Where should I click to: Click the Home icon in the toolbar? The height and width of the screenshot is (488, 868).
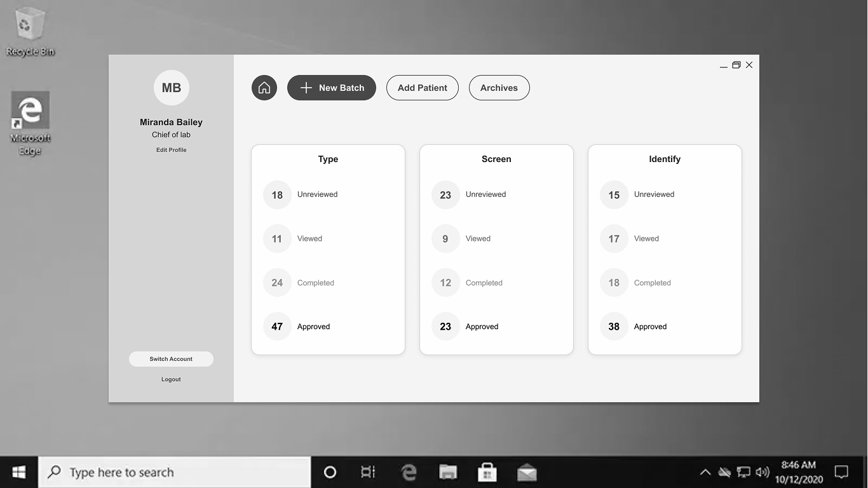264,88
